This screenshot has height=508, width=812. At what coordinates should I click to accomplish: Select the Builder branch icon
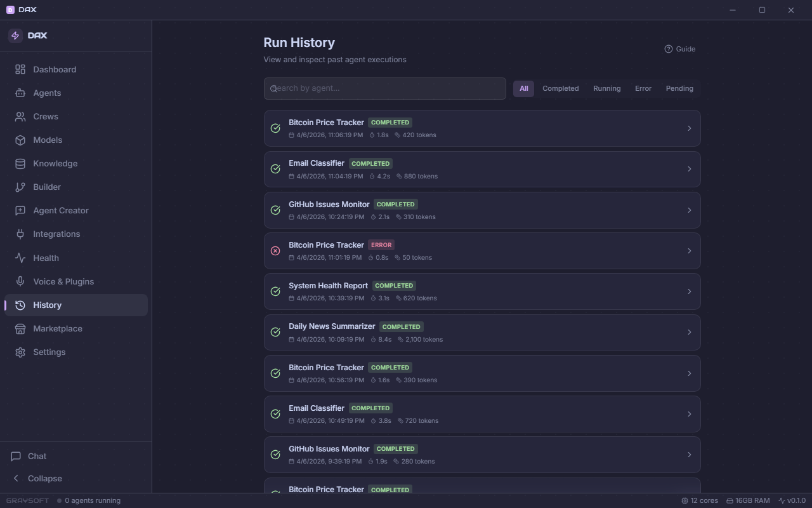pyautogui.click(x=20, y=187)
